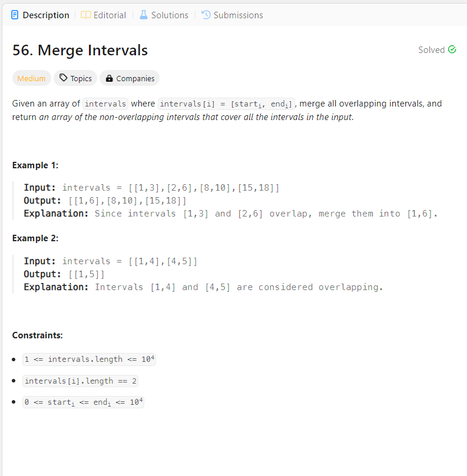Image resolution: width=467 pixels, height=476 pixels.
Task: Open the Solutions tab
Action: click(169, 15)
